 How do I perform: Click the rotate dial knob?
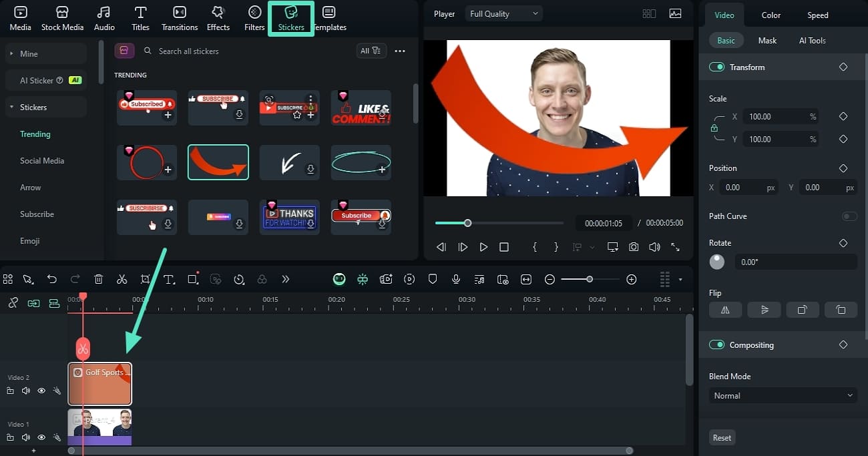pos(717,262)
